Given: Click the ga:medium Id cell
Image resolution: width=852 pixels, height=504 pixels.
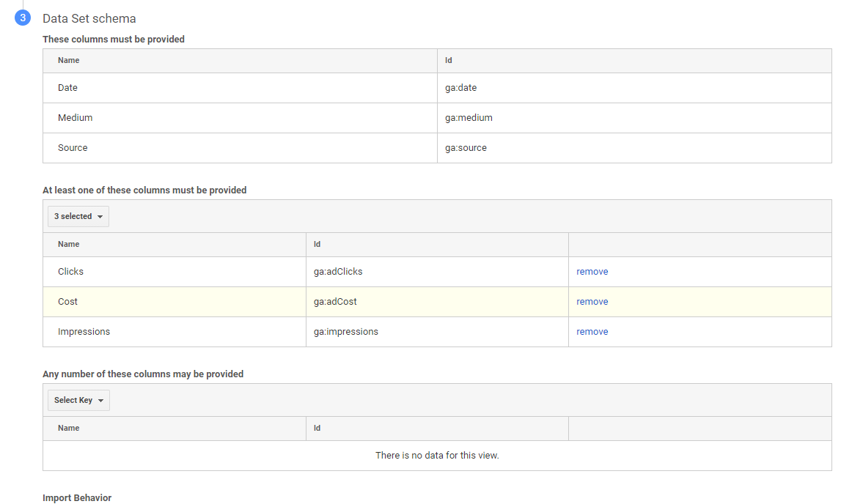Looking at the screenshot, I should 469,118.
